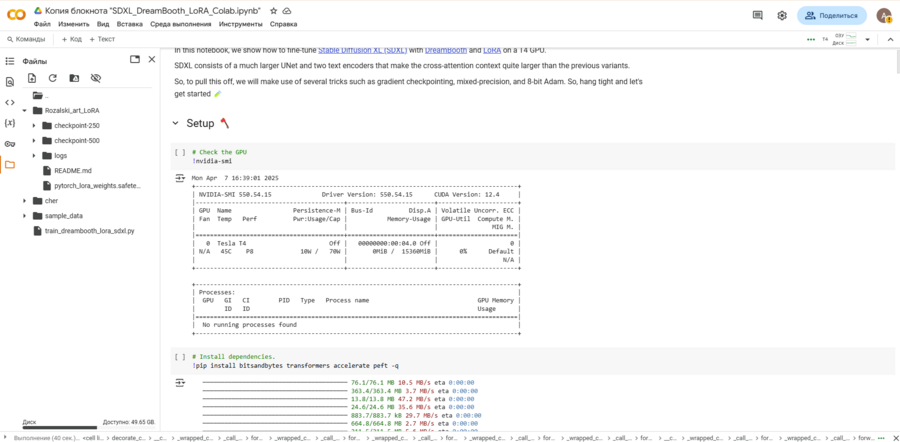Open the Вставка menu

130,24
